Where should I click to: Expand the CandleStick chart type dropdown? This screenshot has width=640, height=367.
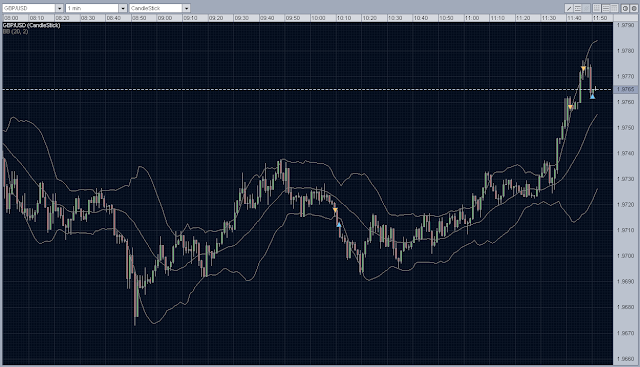[x=187, y=8]
